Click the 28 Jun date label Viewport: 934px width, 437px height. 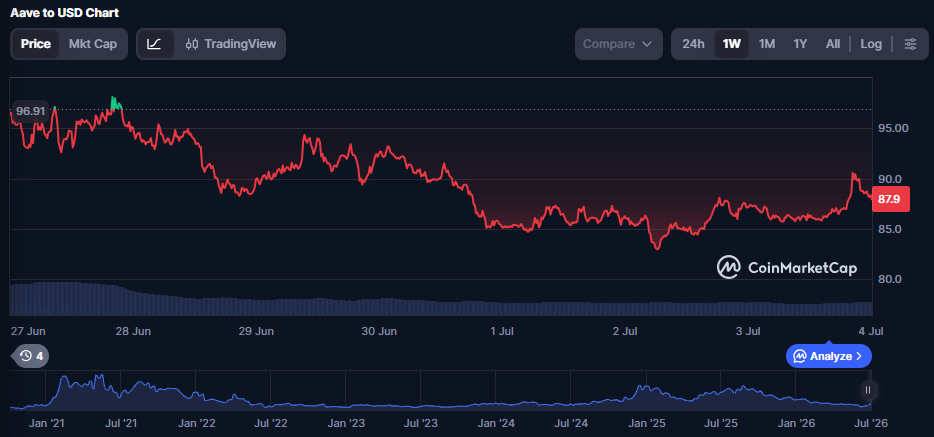tap(133, 331)
